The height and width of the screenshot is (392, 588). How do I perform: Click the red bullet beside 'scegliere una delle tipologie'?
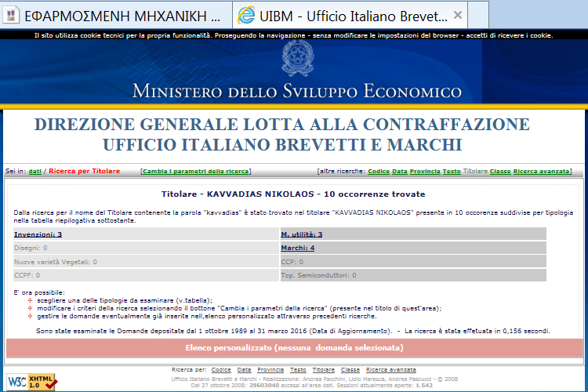[x=30, y=300]
